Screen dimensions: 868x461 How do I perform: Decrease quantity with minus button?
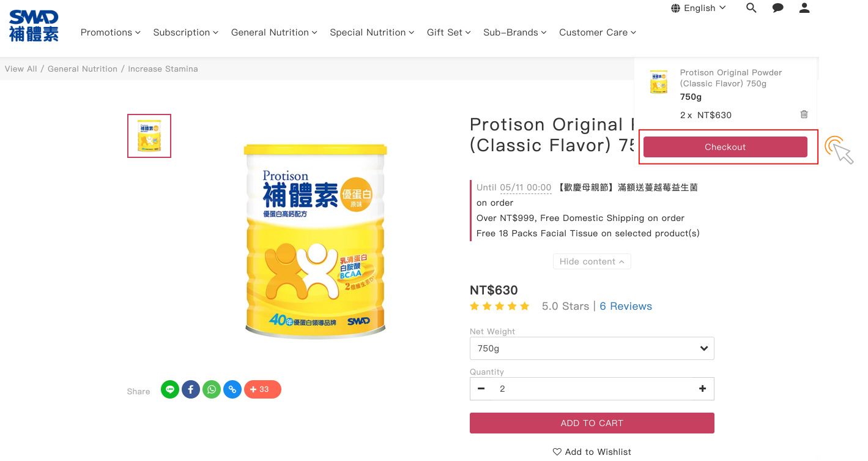[481, 389]
